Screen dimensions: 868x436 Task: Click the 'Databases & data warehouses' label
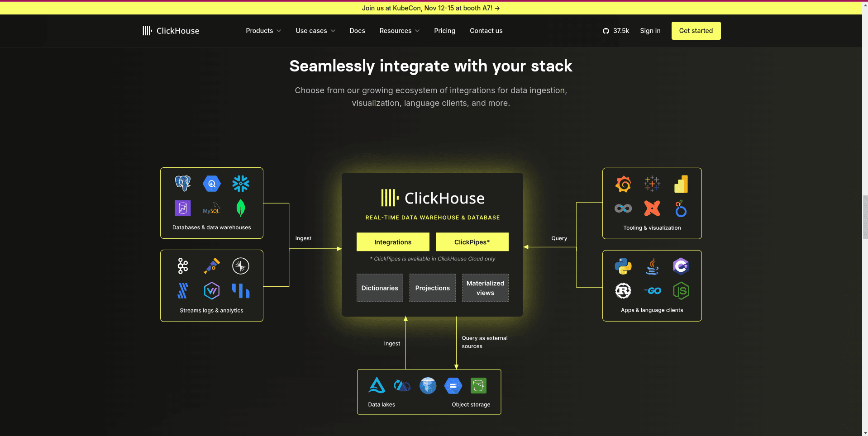click(x=211, y=227)
